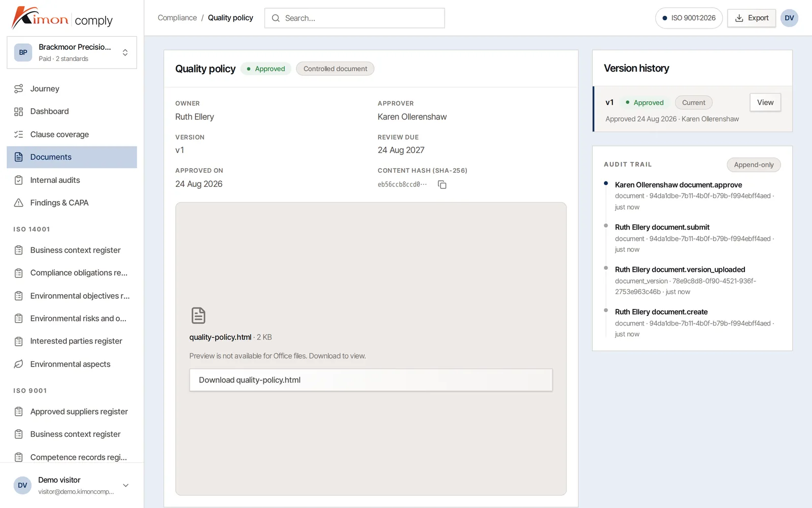Screen dimensions: 812x508
Task: Navigate to Compliance breadcrumb
Action: click(177, 18)
